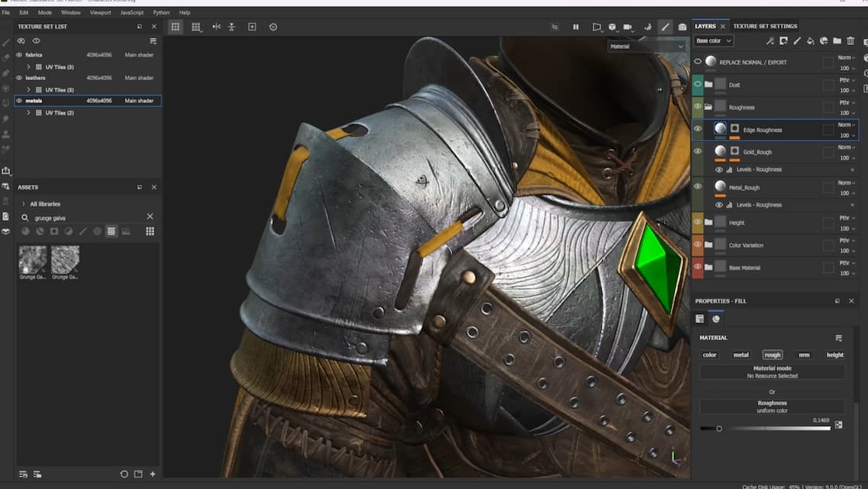Clear the assets search query
868x489 pixels.
click(150, 217)
